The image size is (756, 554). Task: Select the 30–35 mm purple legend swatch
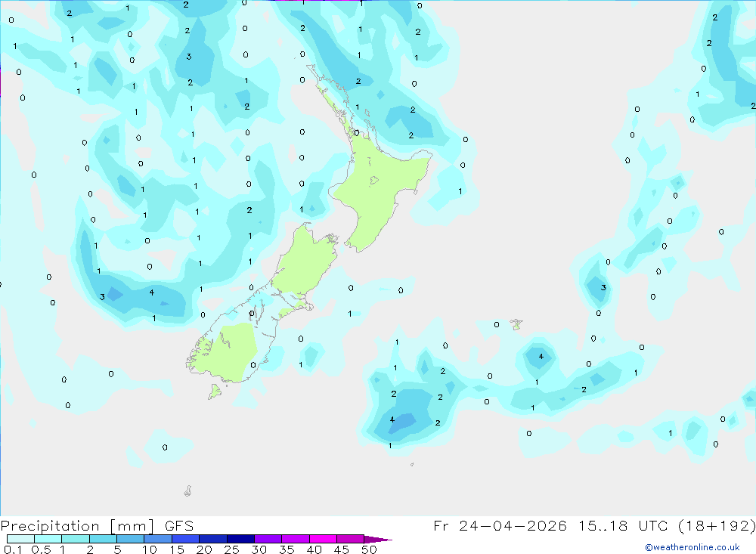point(268,539)
